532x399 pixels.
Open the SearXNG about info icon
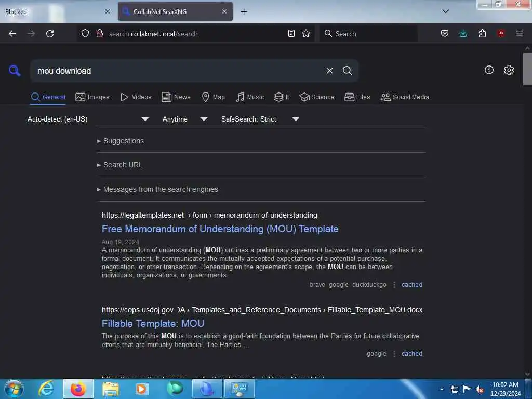[x=489, y=70]
